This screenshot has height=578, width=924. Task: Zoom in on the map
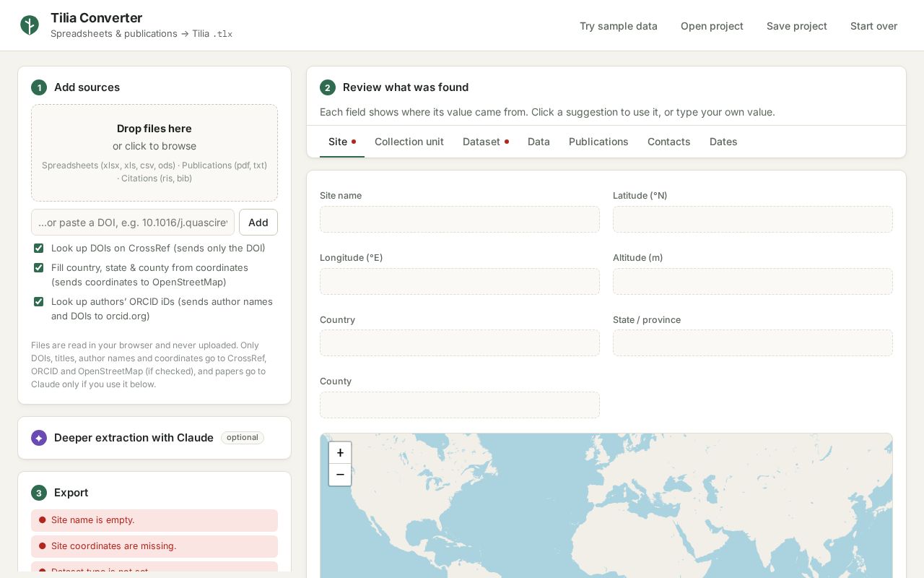(340, 453)
